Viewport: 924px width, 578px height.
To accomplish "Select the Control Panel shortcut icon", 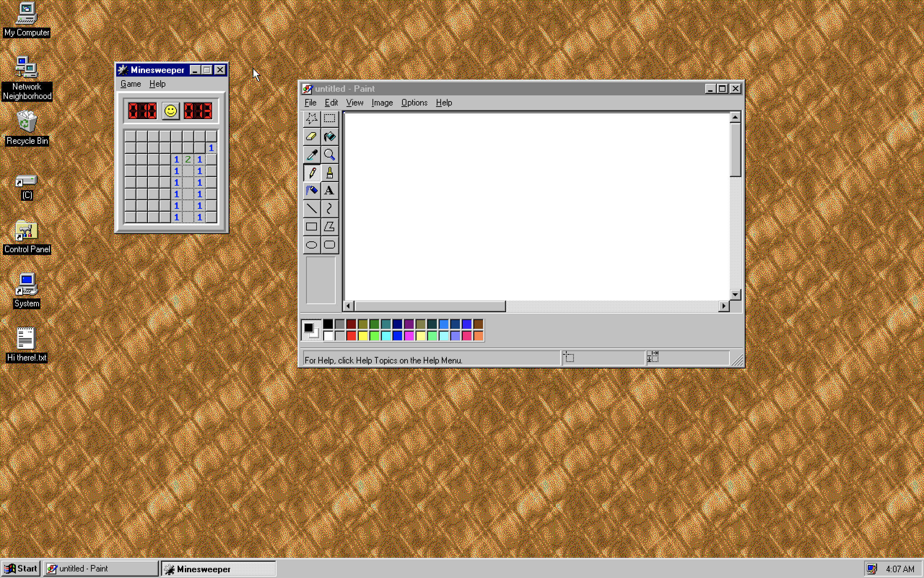I will pos(27,237).
